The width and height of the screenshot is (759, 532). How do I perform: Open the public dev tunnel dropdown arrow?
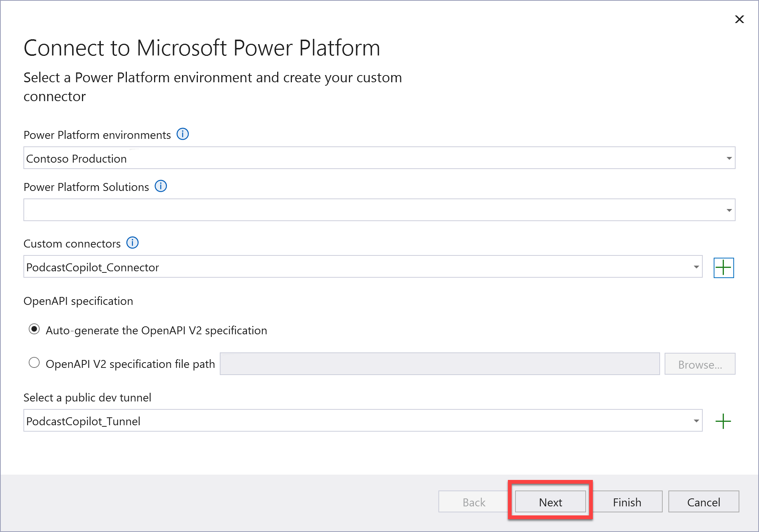click(x=696, y=421)
